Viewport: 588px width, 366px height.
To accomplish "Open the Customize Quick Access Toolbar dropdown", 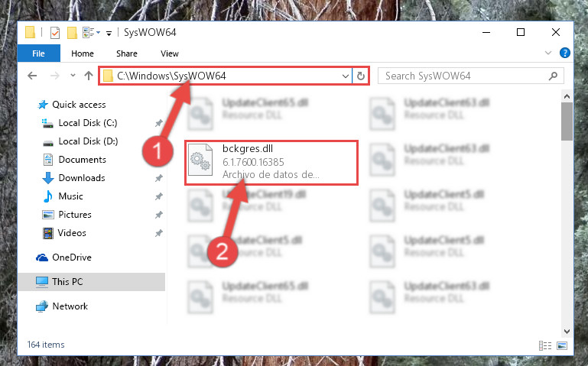I will tap(109, 34).
